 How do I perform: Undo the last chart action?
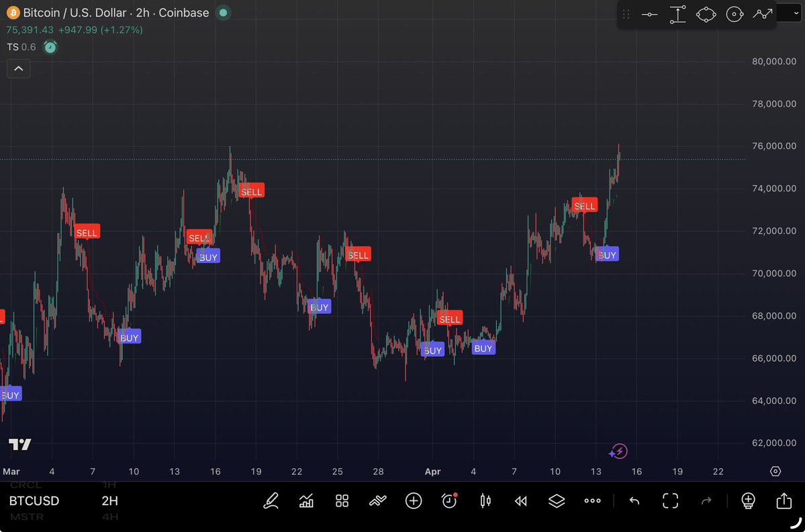coord(634,500)
